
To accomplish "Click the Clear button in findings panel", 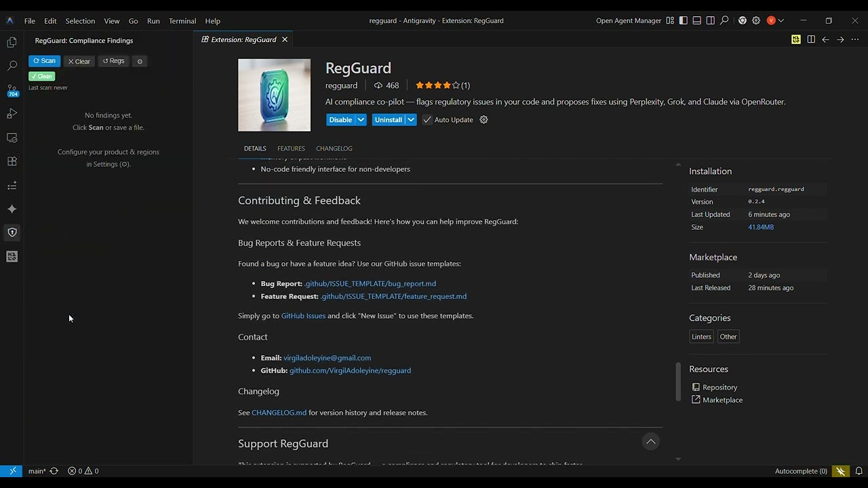I will tap(79, 61).
